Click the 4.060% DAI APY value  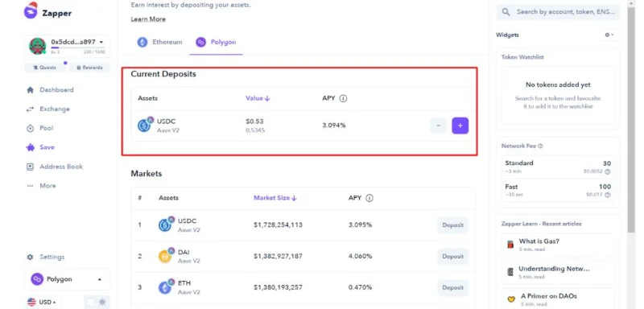pos(360,256)
